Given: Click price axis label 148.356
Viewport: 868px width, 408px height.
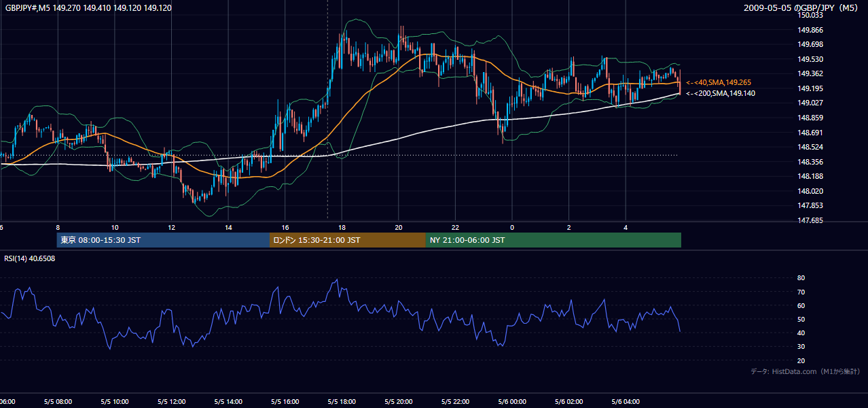Looking at the screenshot, I should coord(810,162).
